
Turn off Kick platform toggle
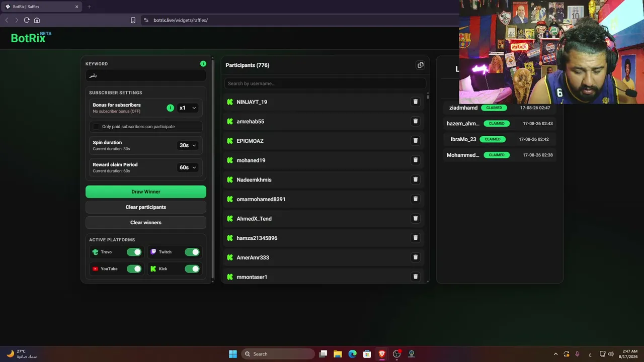pos(192,268)
